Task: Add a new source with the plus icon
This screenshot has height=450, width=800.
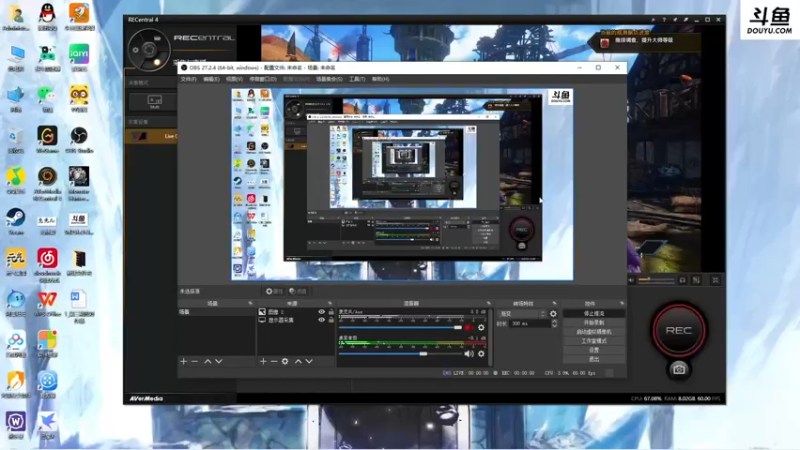Action: pos(263,361)
